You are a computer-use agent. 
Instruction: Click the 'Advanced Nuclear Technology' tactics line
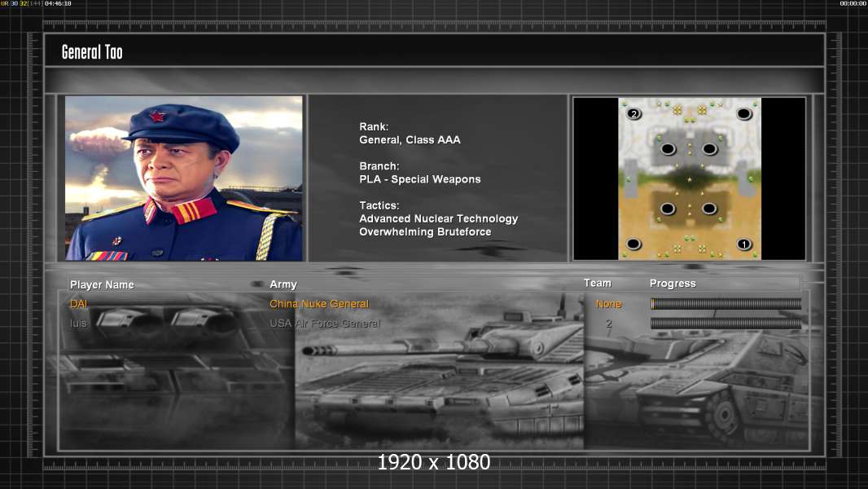click(x=438, y=218)
